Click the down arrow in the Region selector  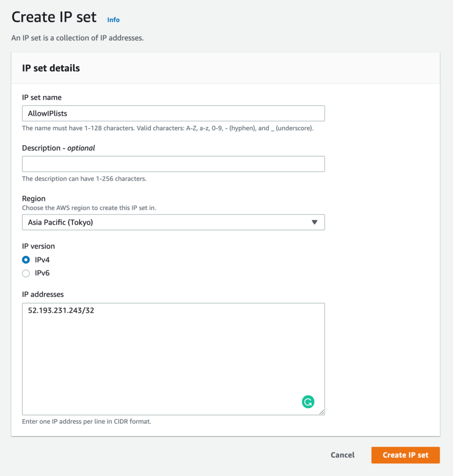tap(315, 222)
